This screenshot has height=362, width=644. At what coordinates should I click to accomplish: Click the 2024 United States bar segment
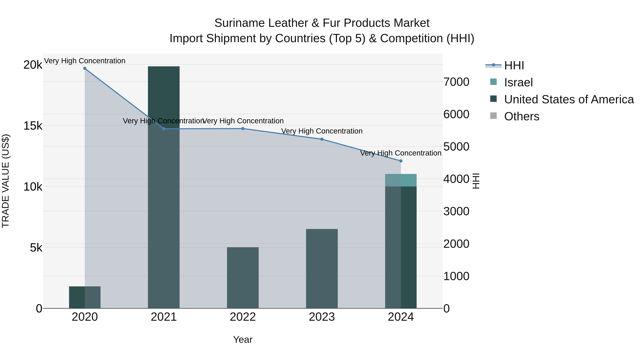tap(401, 247)
